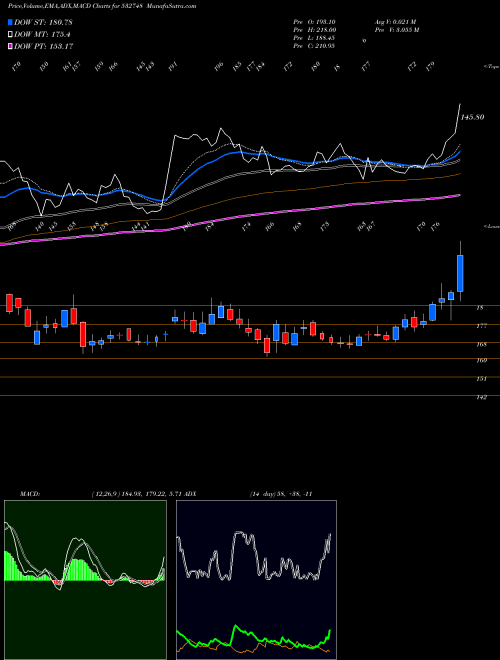Click the 191 top label above the EMA chart
The width and height of the screenshot is (500, 660).
click(x=173, y=67)
